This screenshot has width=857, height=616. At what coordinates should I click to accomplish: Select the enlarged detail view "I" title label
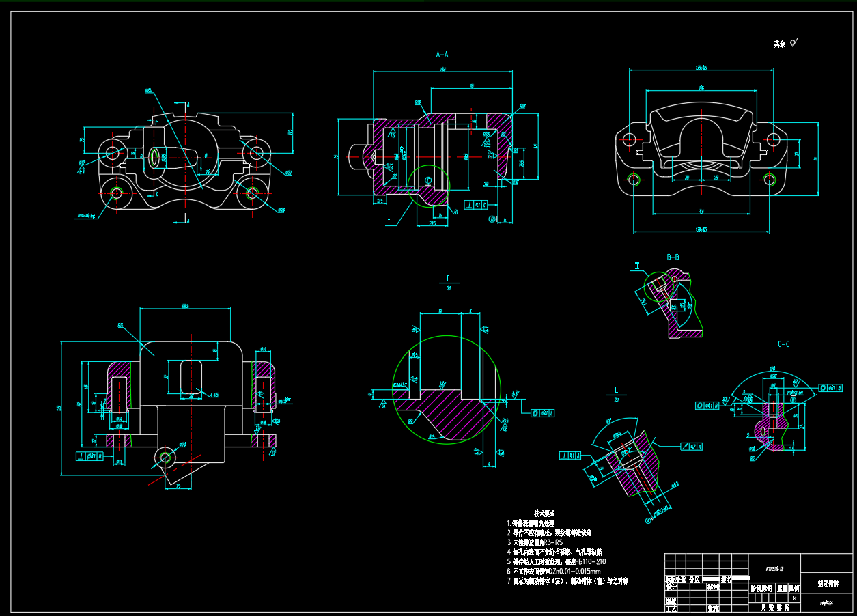point(448,279)
